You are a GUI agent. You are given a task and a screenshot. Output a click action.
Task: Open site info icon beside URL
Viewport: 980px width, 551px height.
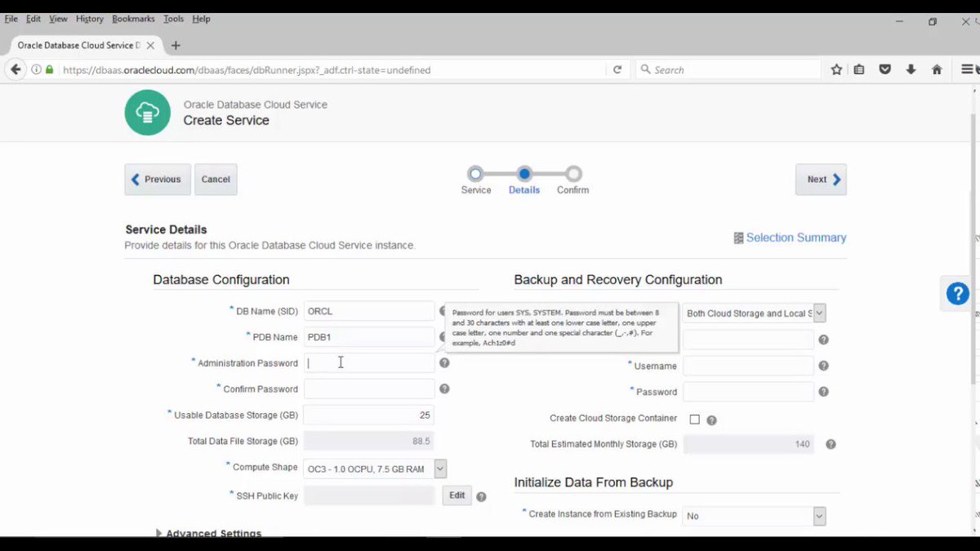tap(36, 70)
